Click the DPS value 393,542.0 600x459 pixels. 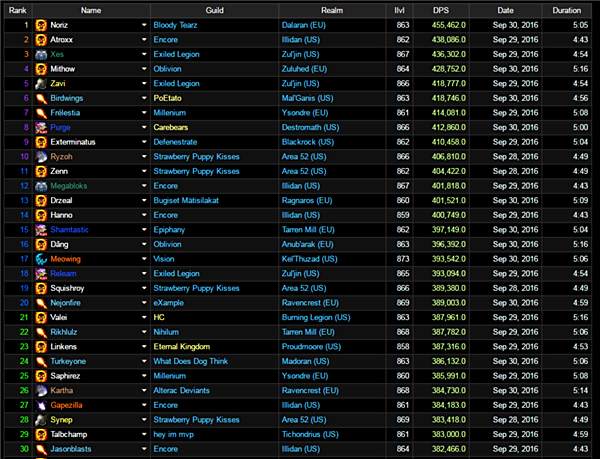tap(449, 259)
